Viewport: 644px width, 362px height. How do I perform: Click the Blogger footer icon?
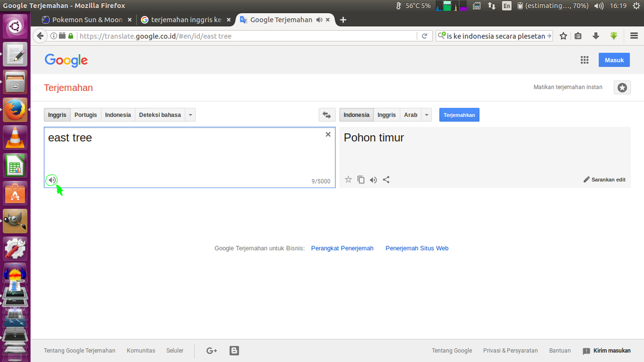tap(234, 350)
